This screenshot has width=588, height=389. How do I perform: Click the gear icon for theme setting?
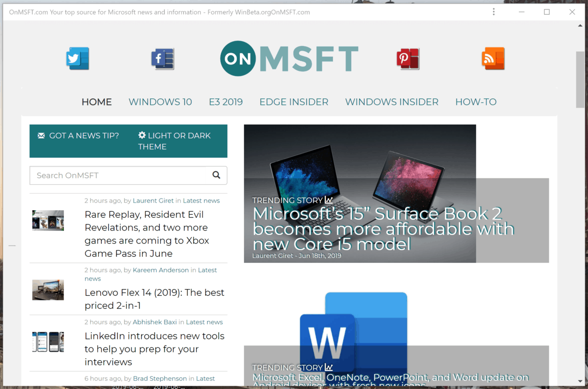142,135
